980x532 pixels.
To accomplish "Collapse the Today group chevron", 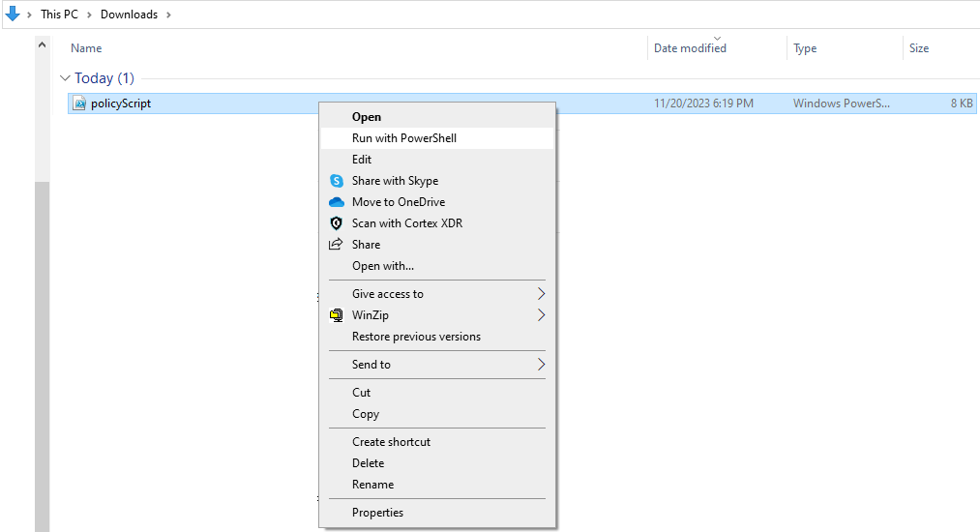I will pyautogui.click(x=65, y=78).
